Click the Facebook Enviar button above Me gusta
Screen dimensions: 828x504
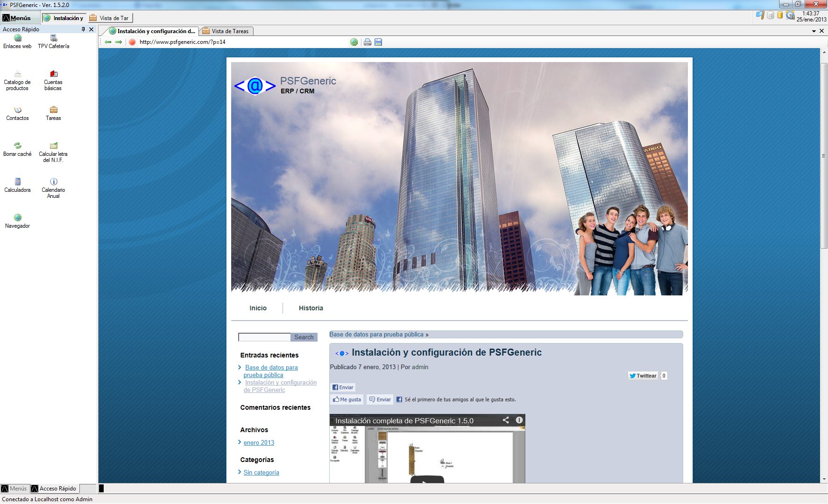point(343,387)
